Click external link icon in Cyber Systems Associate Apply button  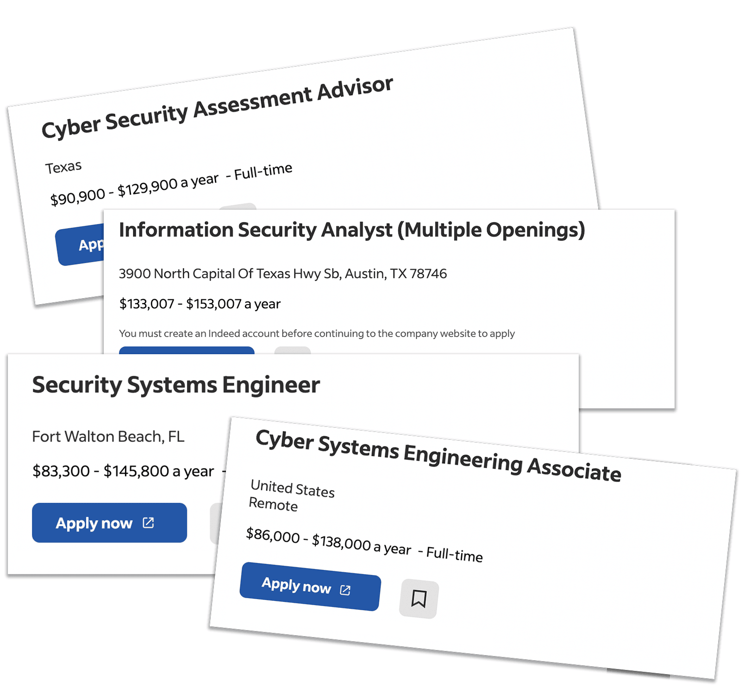(345, 590)
